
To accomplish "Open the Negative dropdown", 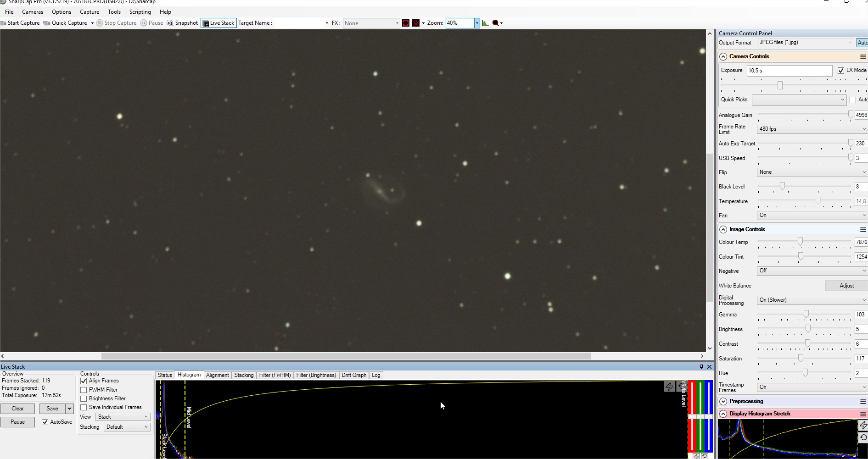I will (812, 271).
